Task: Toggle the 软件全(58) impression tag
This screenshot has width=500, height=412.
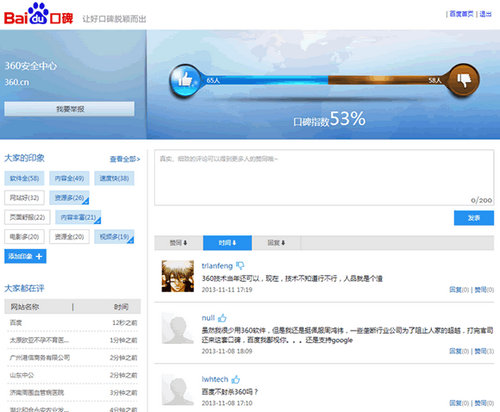Action: point(24,178)
